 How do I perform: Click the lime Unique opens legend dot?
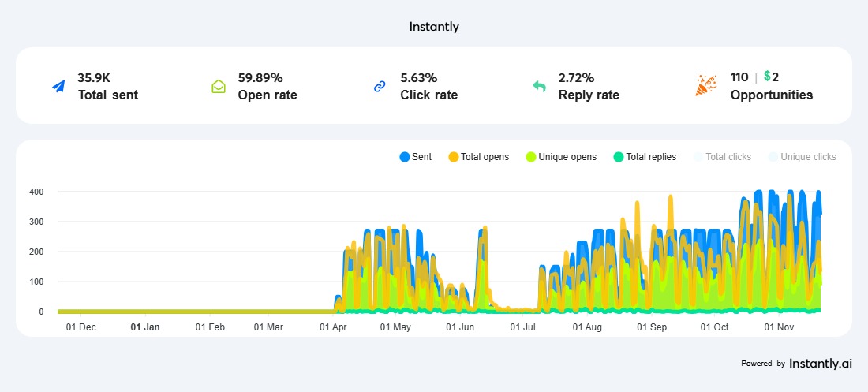click(529, 157)
